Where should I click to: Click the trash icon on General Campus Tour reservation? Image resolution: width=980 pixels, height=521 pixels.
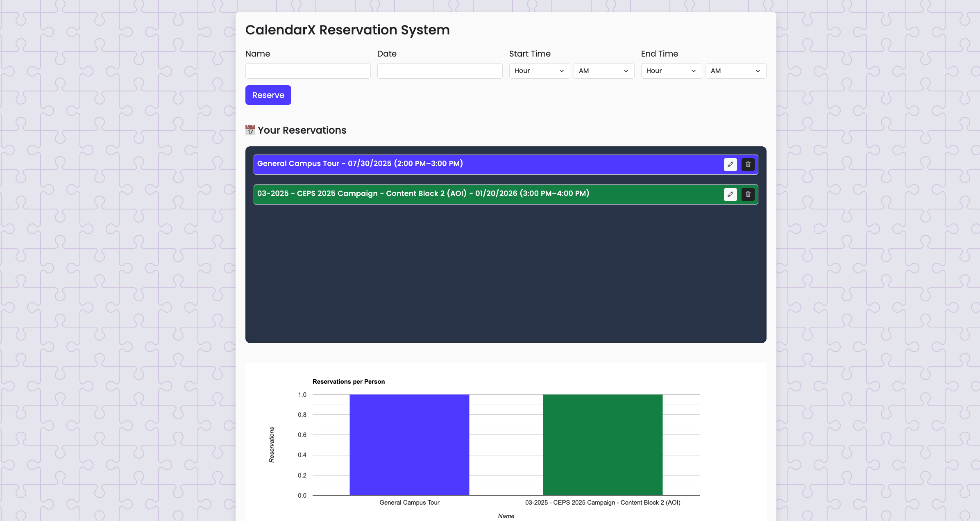pos(748,164)
